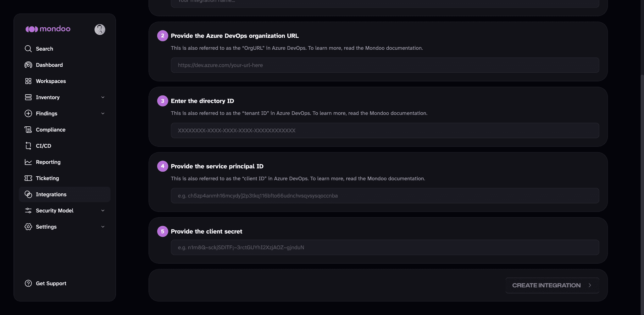The height and width of the screenshot is (315, 644).
Task: Open Dashboard via its gauge icon
Action: (x=28, y=65)
